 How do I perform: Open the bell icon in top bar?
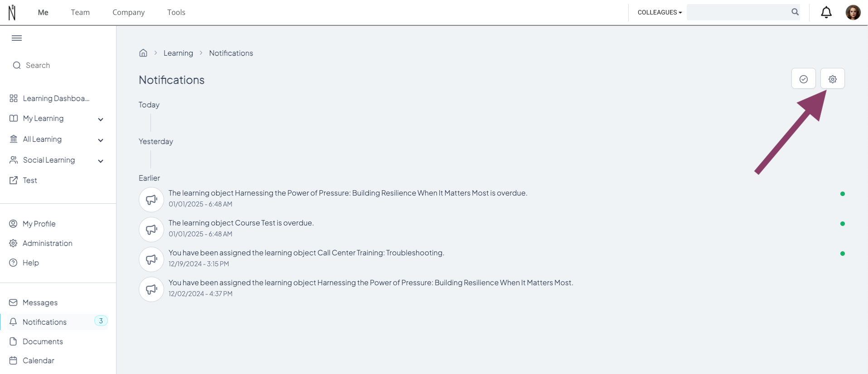[826, 12]
